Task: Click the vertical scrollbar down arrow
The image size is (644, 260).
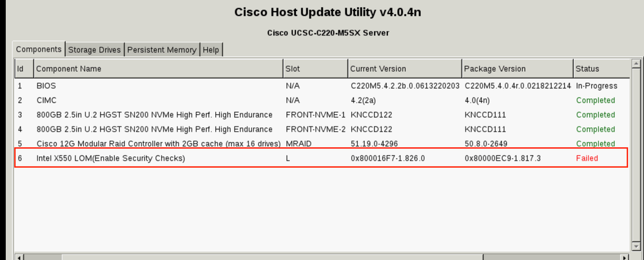Action: tap(636, 245)
